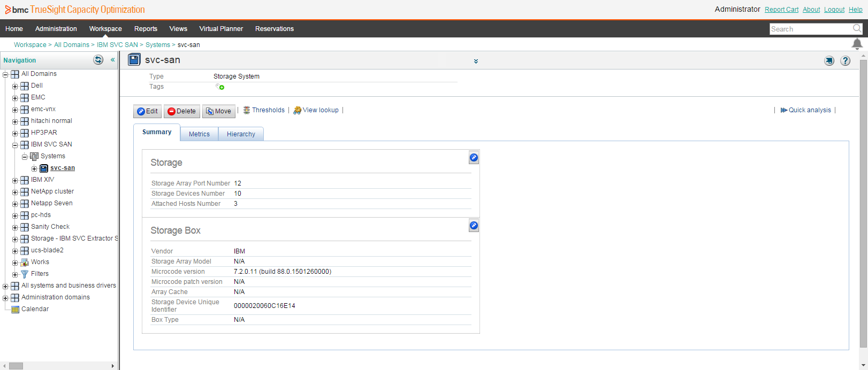Image resolution: width=868 pixels, height=370 pixels.
Task: Click the Systems folder icon
Action: tap(34, 157)
